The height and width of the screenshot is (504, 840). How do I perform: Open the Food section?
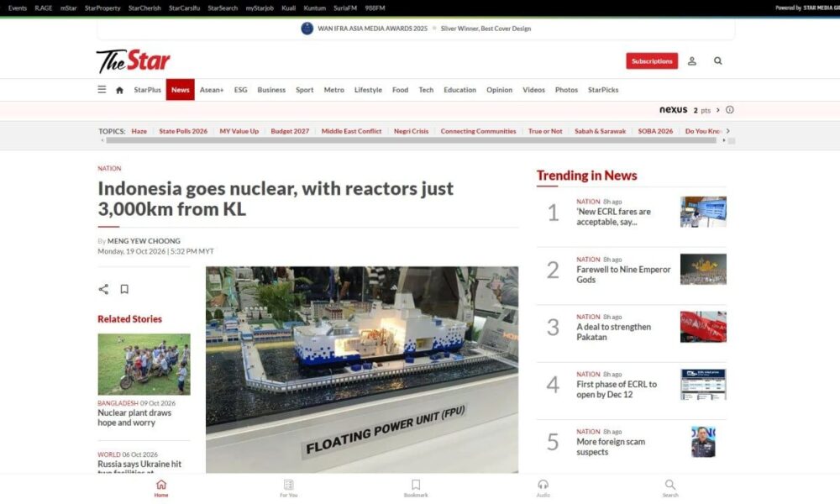pos(400,90)
